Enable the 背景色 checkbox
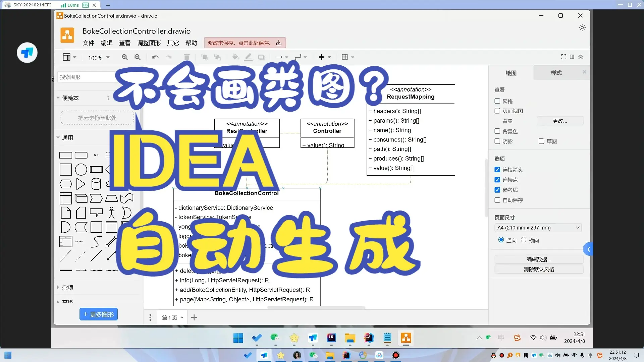Screen dimensions: 644x362 point(497,131)
